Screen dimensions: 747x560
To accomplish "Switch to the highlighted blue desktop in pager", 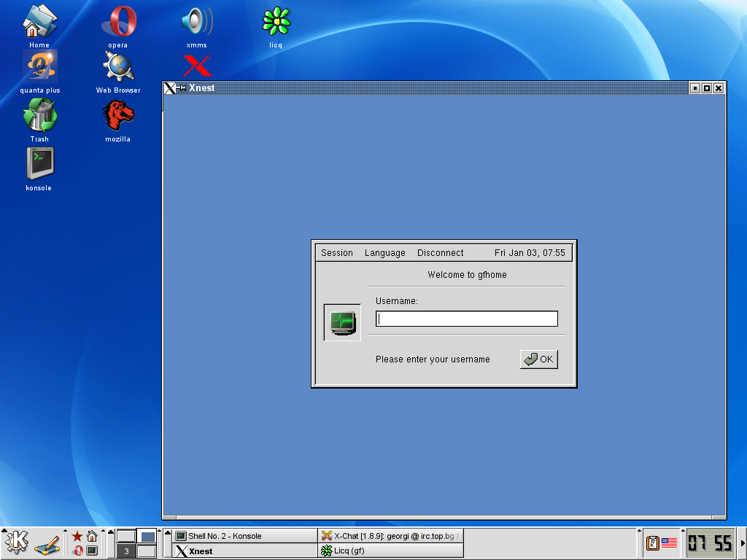I will point(147,536).
